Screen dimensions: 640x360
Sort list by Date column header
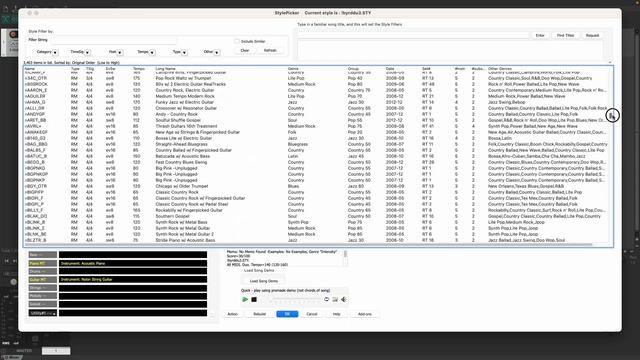point(390,69)
